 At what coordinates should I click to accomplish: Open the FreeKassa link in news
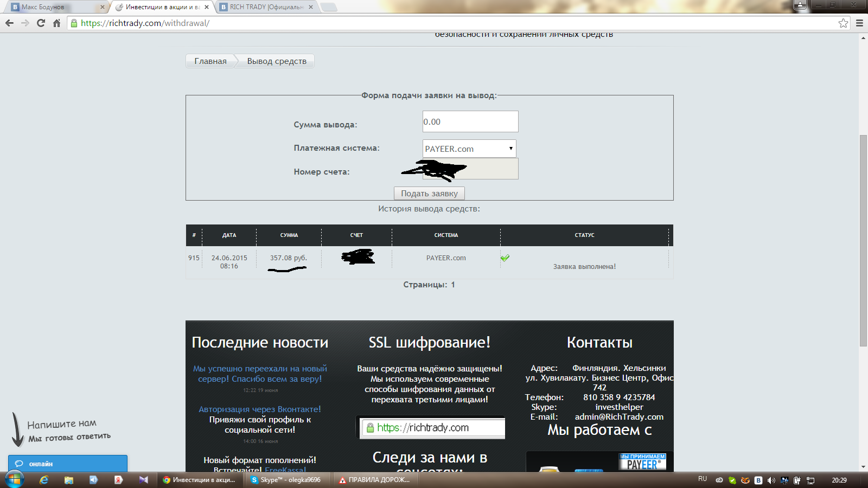pos(285,470)
